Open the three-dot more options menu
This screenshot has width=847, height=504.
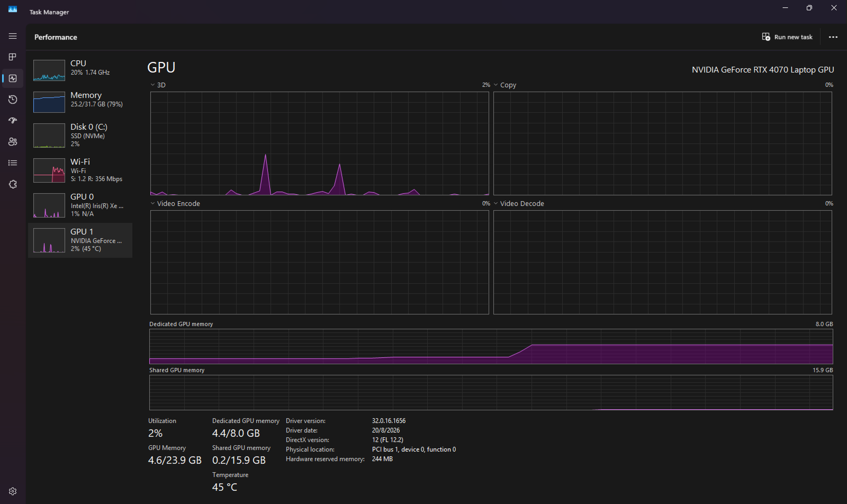(x=833, y=37)
